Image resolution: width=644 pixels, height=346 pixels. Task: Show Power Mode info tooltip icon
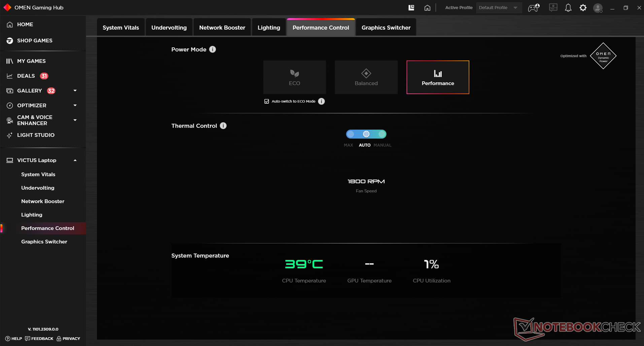coord(212,49)
